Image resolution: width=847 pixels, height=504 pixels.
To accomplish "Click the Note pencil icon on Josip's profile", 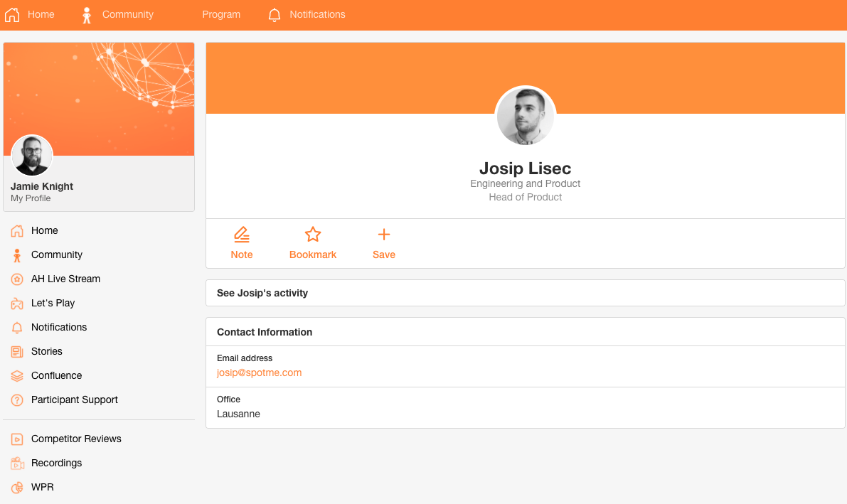I will [242, 233].
